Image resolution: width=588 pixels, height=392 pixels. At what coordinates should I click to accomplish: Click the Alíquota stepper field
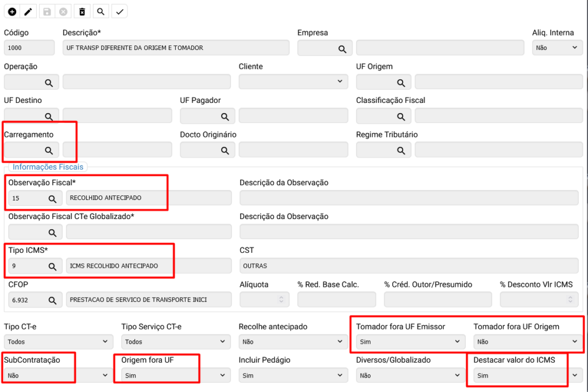(262, 299)
